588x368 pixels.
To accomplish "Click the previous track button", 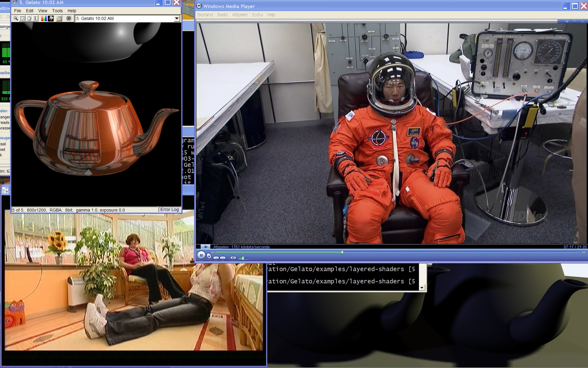I will tap(216, 258).
